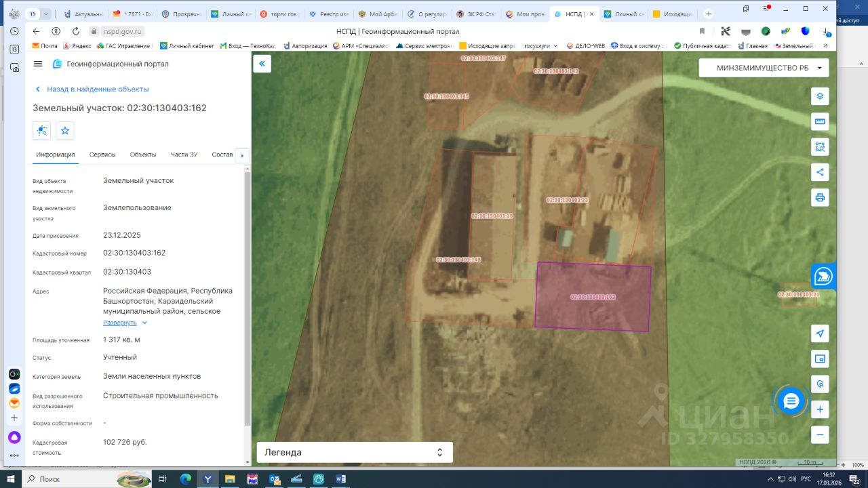Click the info panel vertical scrollbar
Viewport: 868px width, 488px height.
tap(248, 298)
